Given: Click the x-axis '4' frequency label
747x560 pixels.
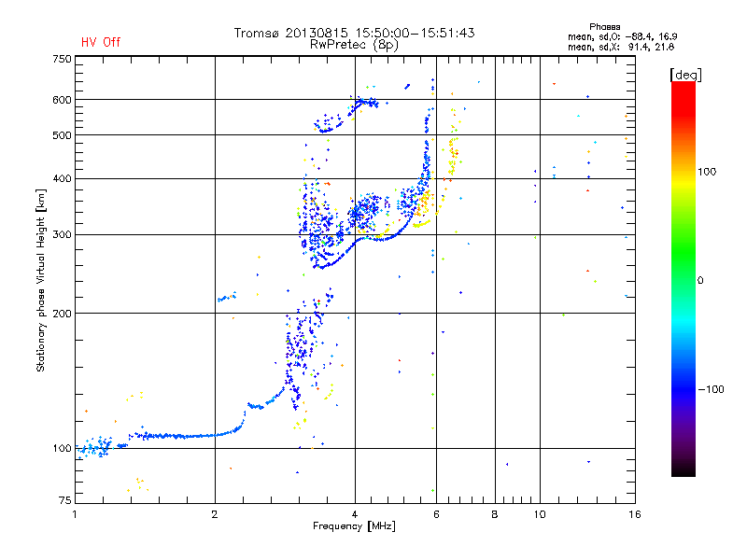Looking at the screenshot, I should point(355,514).
